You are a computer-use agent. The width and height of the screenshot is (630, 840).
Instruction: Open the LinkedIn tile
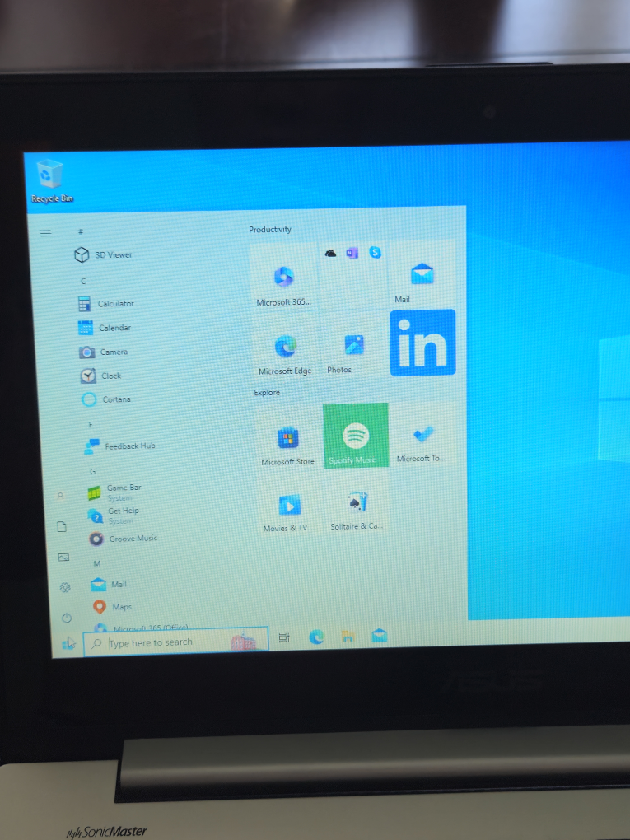coord(422,343)
